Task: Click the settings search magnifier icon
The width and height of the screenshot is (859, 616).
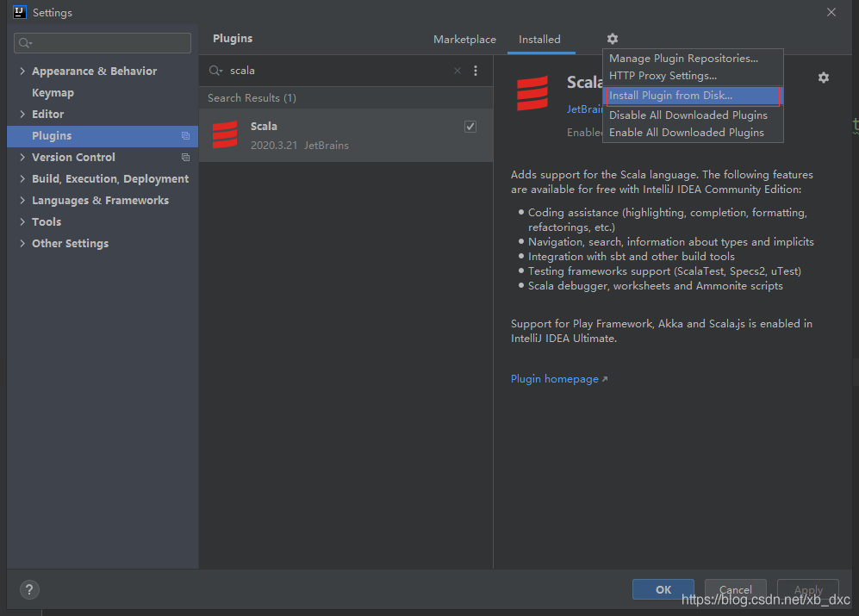Action: coord(25,43)
